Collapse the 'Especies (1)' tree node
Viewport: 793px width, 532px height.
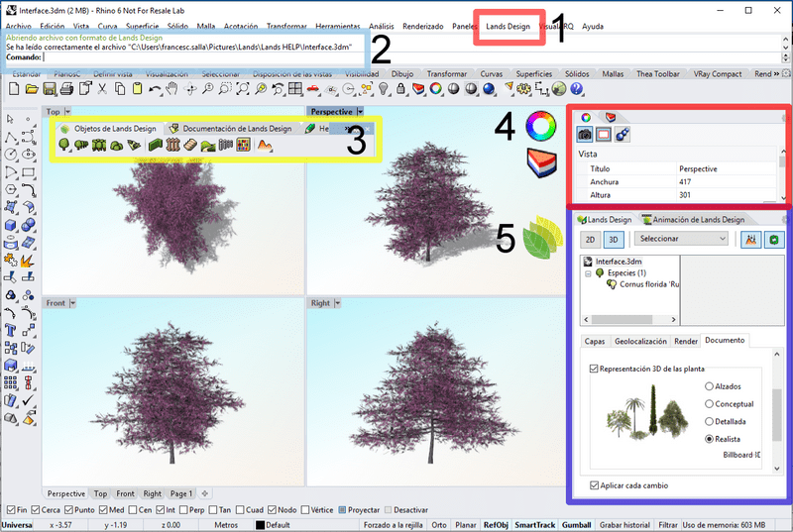(589, 272)
